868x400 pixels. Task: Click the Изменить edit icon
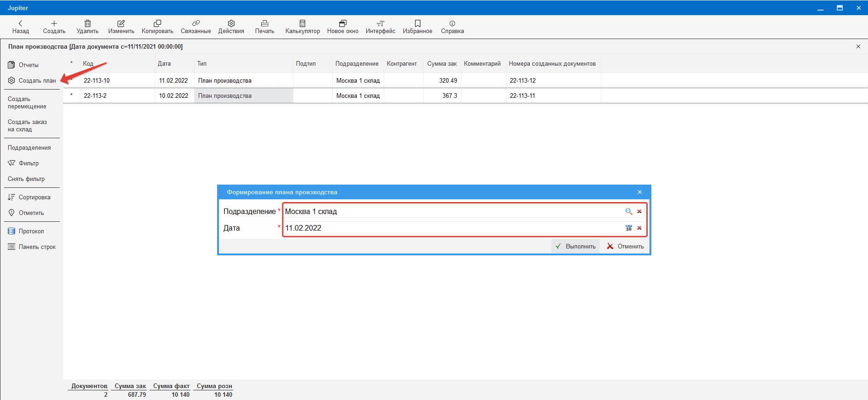121,23
